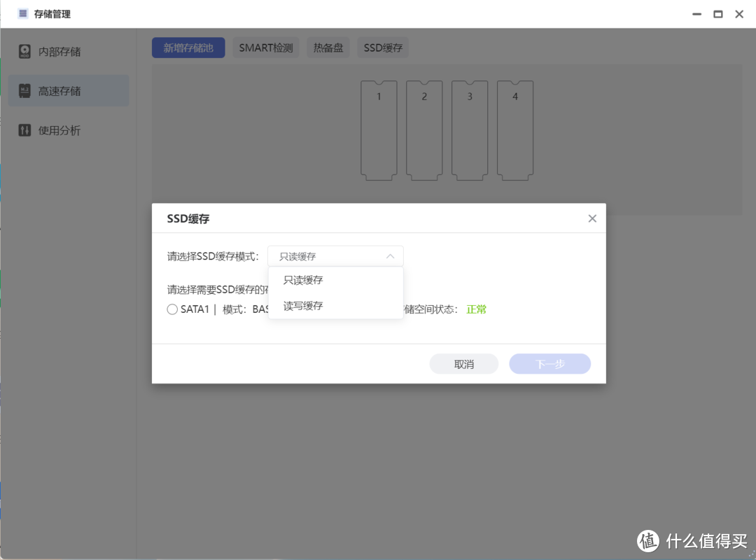Click the 新增存储池 button
The height and width of the screenshot is (560, 756).
(188, 47)
